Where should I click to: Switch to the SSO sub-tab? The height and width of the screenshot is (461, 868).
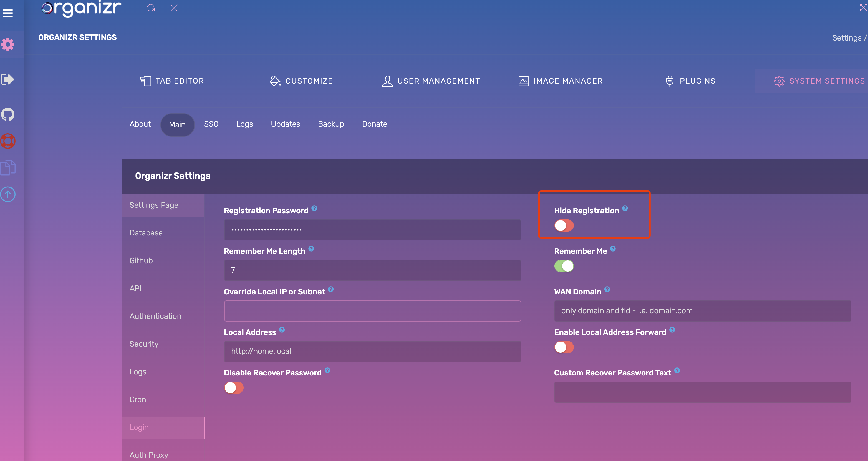coord(211,124)
